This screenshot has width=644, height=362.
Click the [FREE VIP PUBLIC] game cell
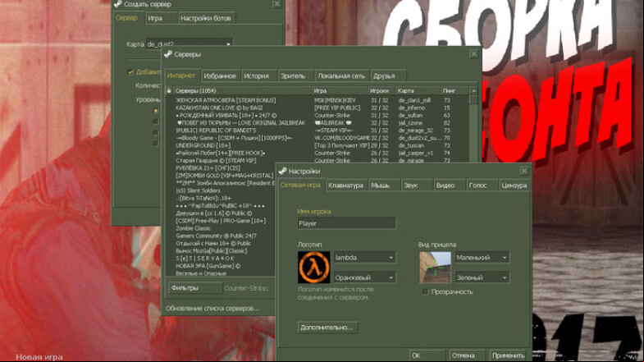click(x=337, y=108)
